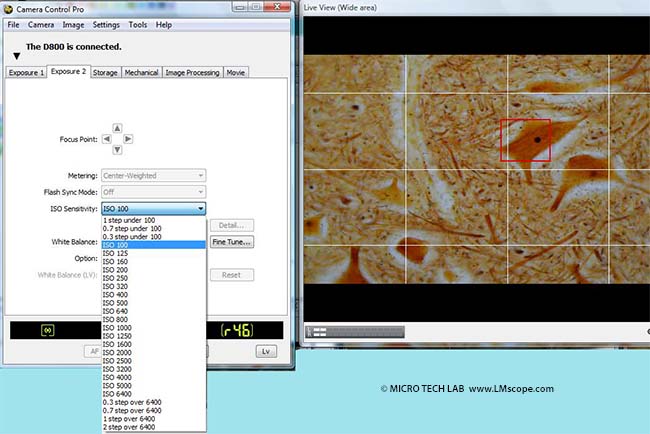This screenshot has height=434, width=650.
Task: Move focus point left arrow
Action: (x=107, y=139)
